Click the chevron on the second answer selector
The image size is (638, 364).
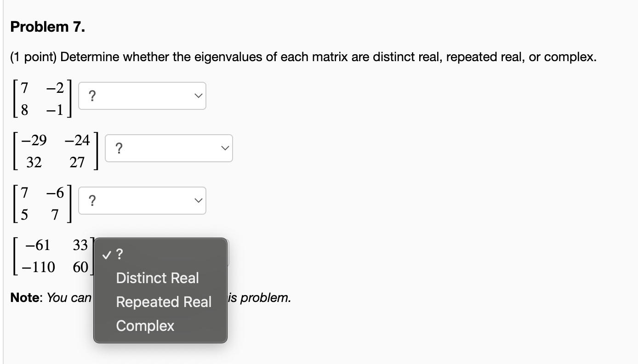pos(225,148)
